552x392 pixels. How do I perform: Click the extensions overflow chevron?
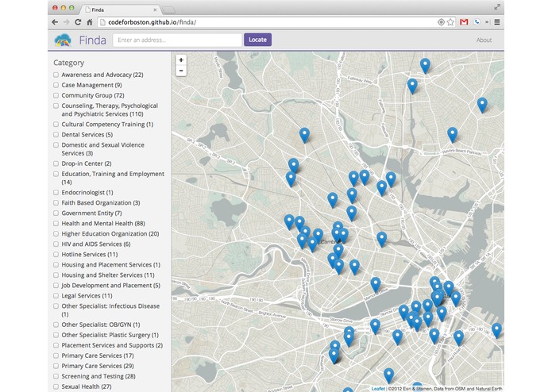(487, 22)
